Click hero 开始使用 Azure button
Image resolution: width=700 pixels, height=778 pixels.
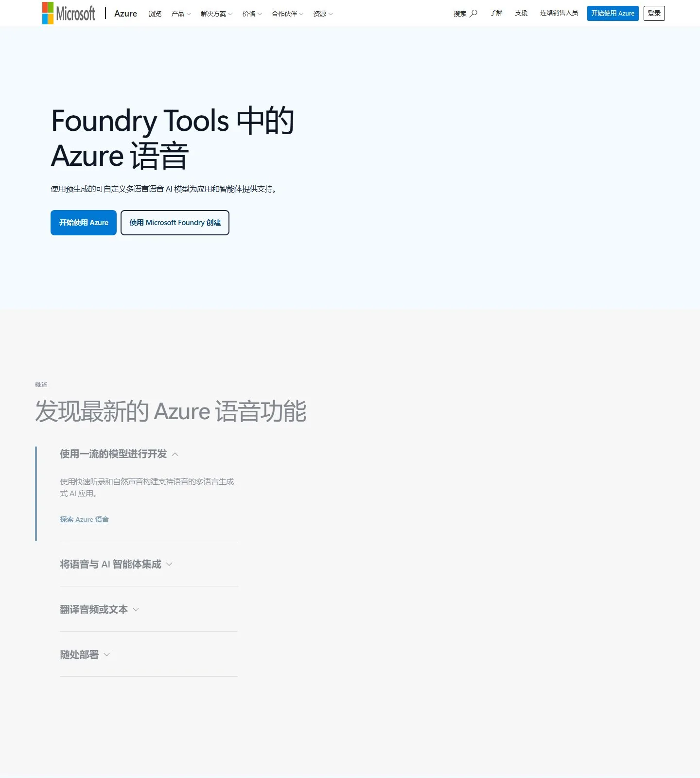click(x=84, y=223)
